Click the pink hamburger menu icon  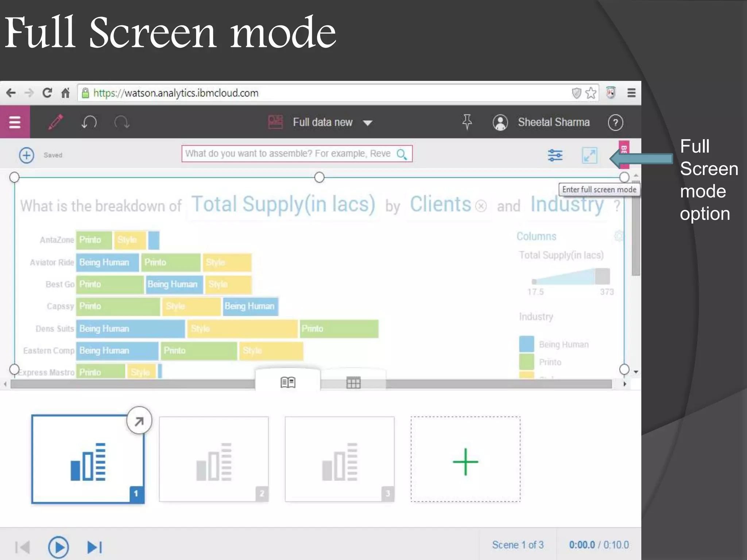coord(15,122)
